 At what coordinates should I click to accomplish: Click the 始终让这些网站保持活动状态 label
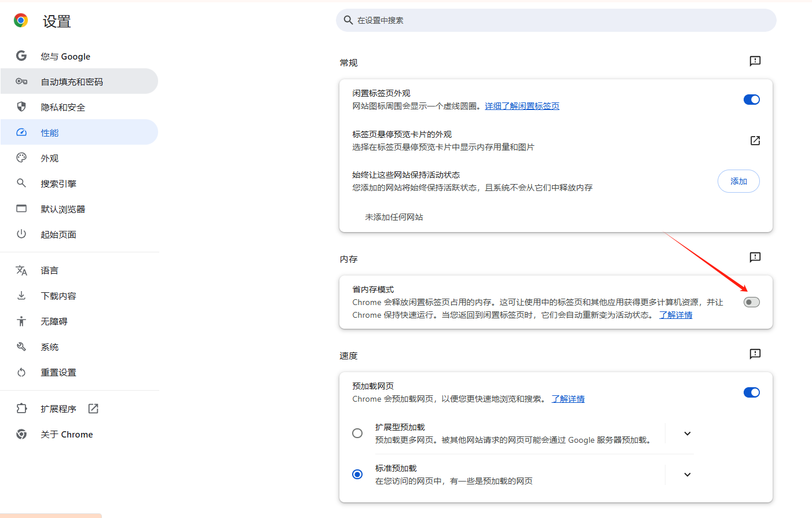click(406, 175)
